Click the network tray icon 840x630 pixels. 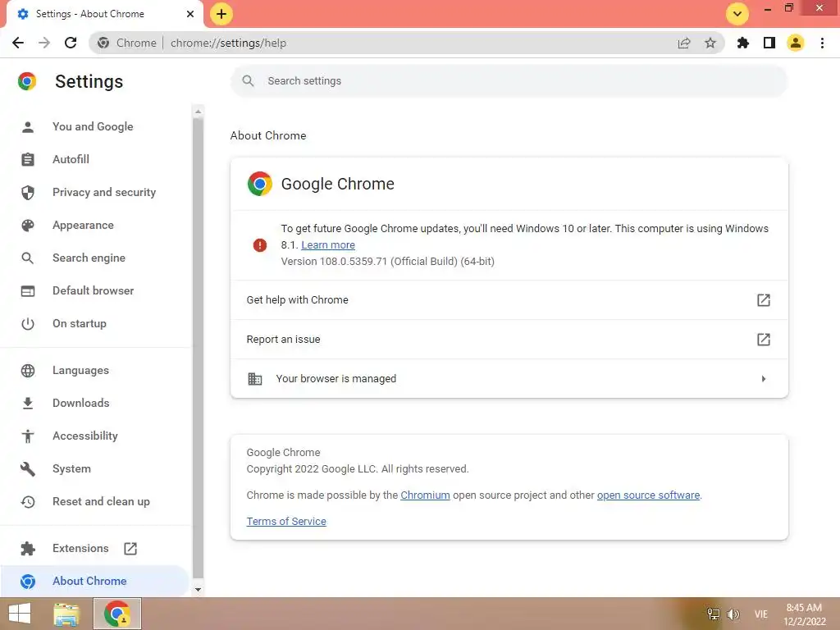[713, 614]
